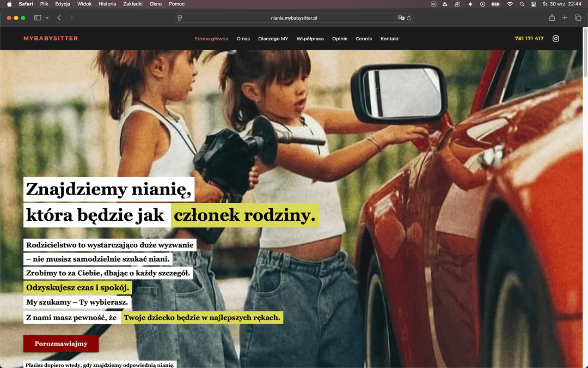This screenshot has width=588, height=368.
Task: Open the Edycja menu
Action: (63, 4)
